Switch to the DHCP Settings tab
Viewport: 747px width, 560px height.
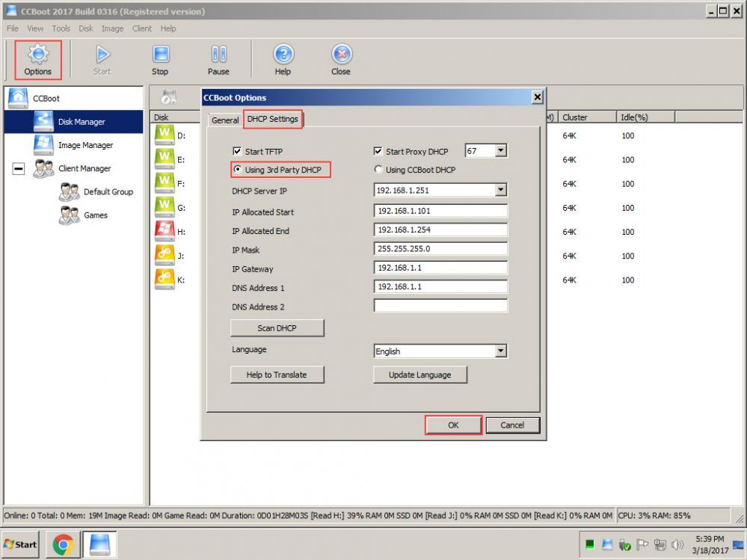[x=272, y=119]
